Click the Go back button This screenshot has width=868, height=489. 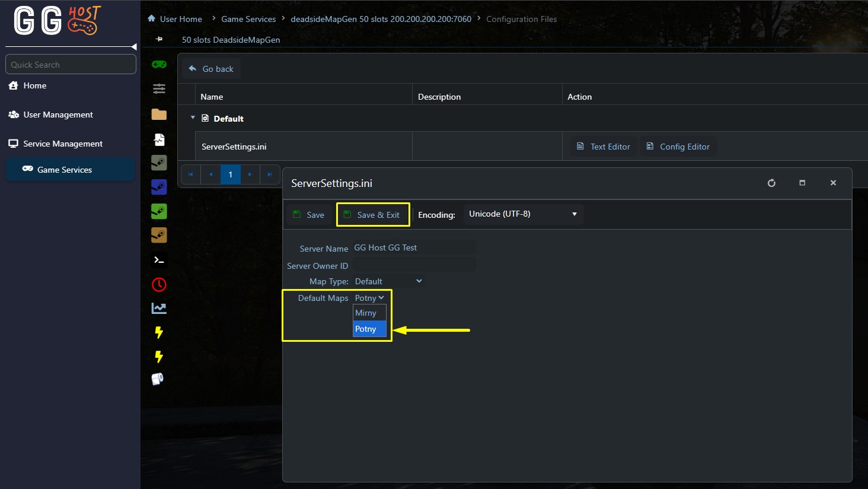211,69
